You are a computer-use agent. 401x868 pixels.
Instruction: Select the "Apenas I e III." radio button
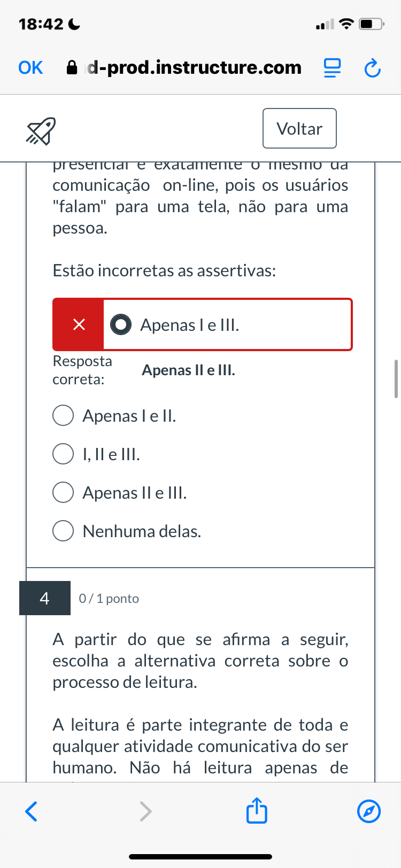tap(121, 324)
